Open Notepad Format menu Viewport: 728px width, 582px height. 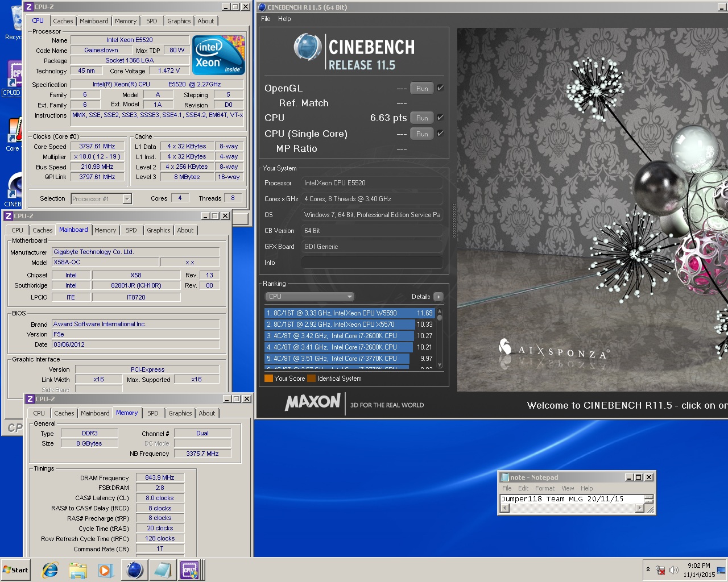click(545, 488)
